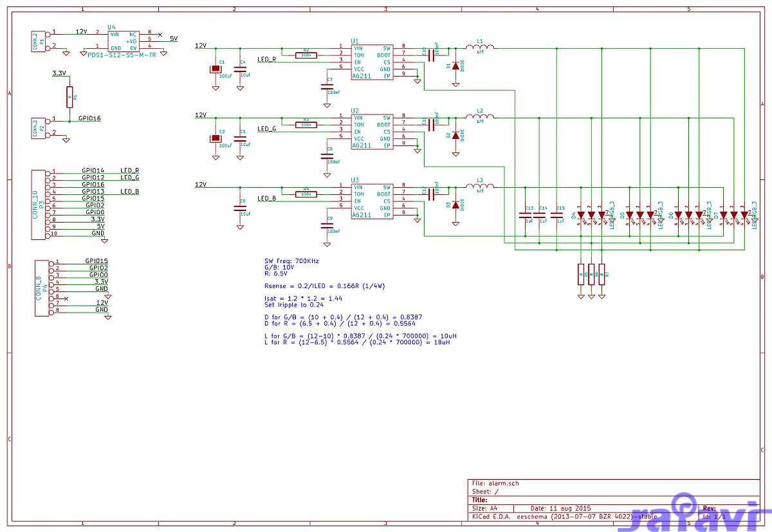Click resistor R3 300k symbol
The image size is (772, 532).
click(x=306, y=124)
